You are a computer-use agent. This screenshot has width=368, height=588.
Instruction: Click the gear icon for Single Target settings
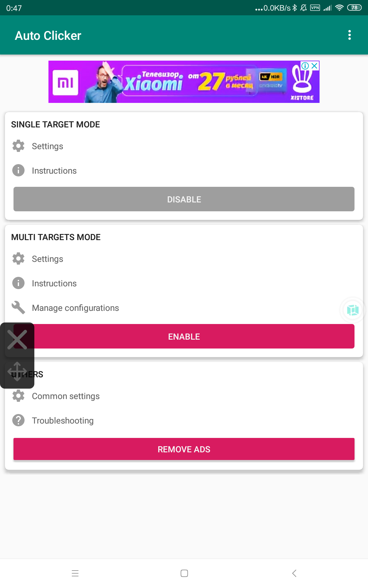(x=18, y=146)
